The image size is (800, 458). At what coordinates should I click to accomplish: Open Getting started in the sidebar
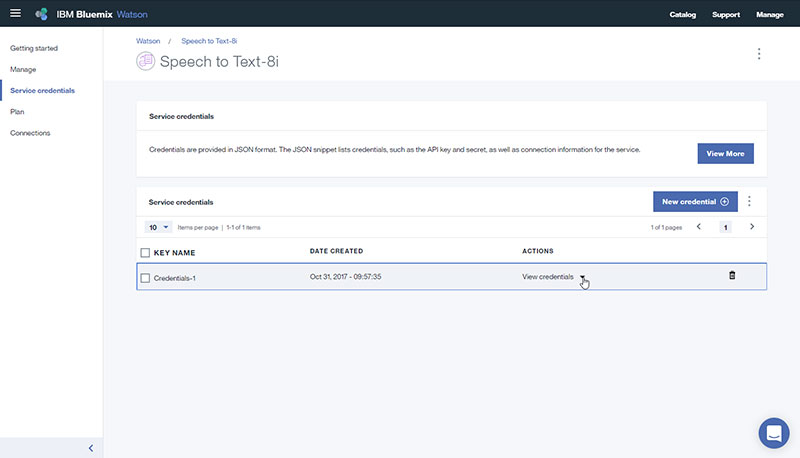(34, 48)
